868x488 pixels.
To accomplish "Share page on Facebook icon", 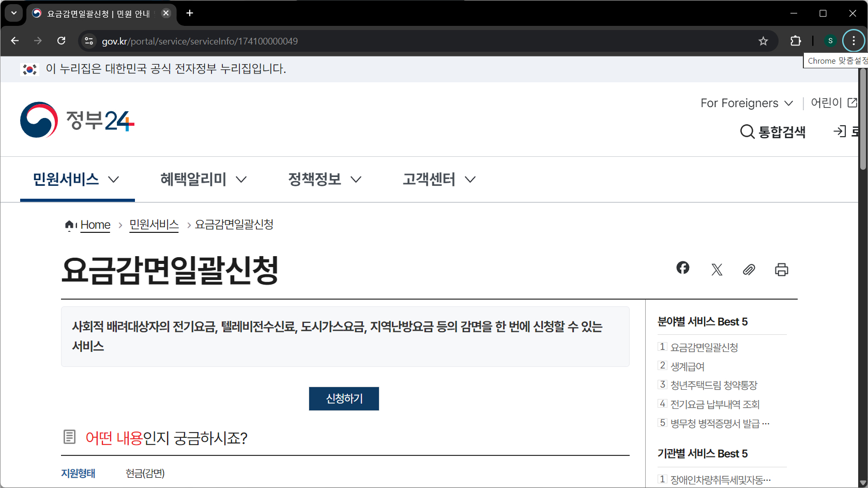I will tap(682, 268).
